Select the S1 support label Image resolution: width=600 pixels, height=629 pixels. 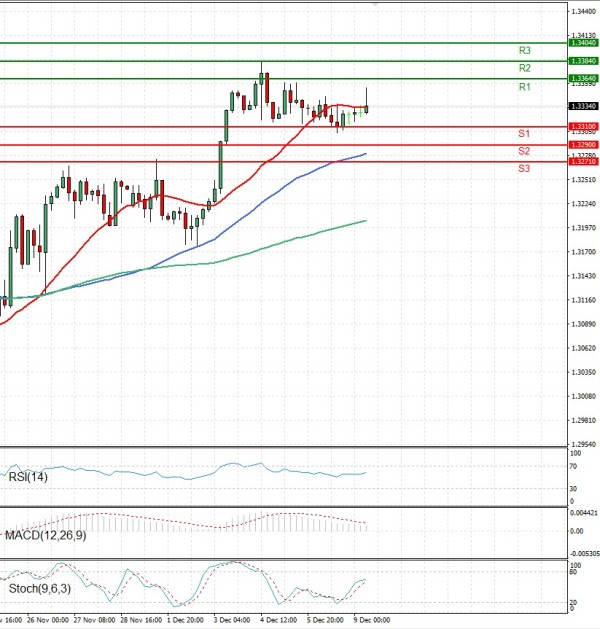point(524,133)
